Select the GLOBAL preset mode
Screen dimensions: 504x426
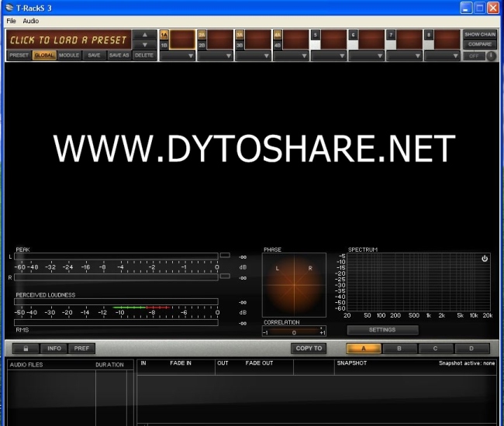tap(44, 55)
